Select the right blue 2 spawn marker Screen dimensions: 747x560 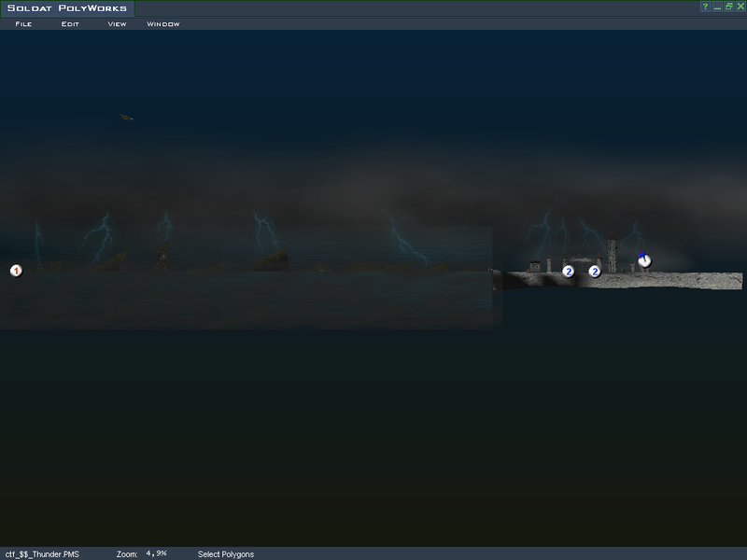[595, 272]
